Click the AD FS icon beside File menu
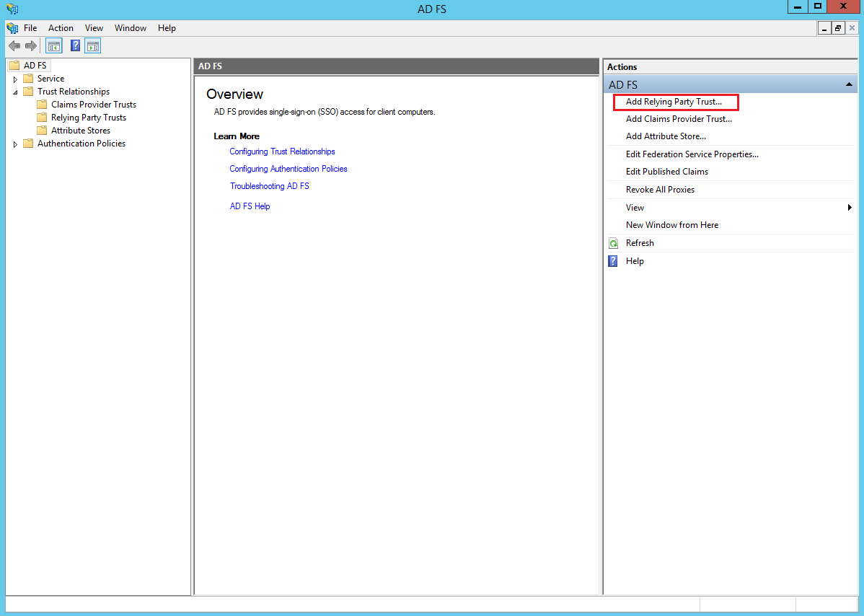 point(12,28)
